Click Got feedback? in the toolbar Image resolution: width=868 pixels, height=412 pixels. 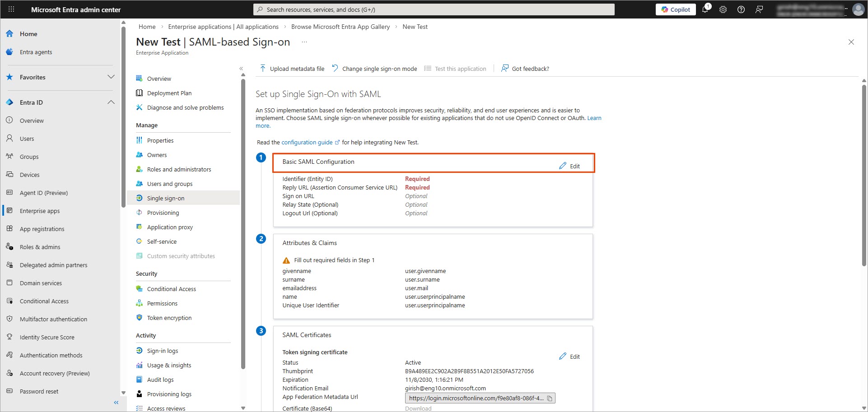(525, 69)
